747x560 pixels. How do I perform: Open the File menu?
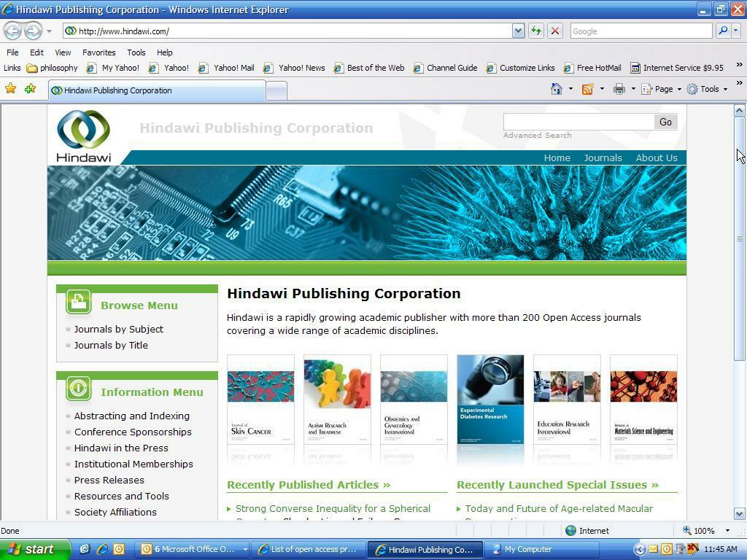pos(12,52)
